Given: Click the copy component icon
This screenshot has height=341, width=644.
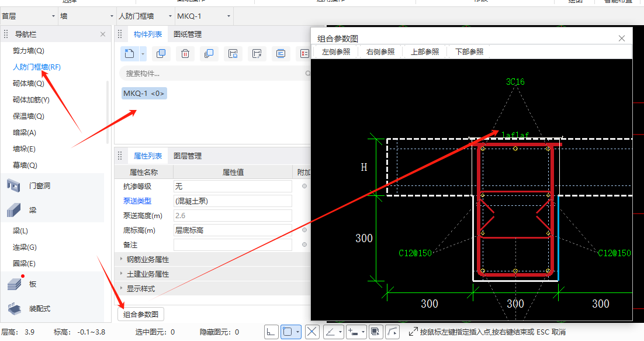Looking at the screenshot, I should [x=161, y=54].
